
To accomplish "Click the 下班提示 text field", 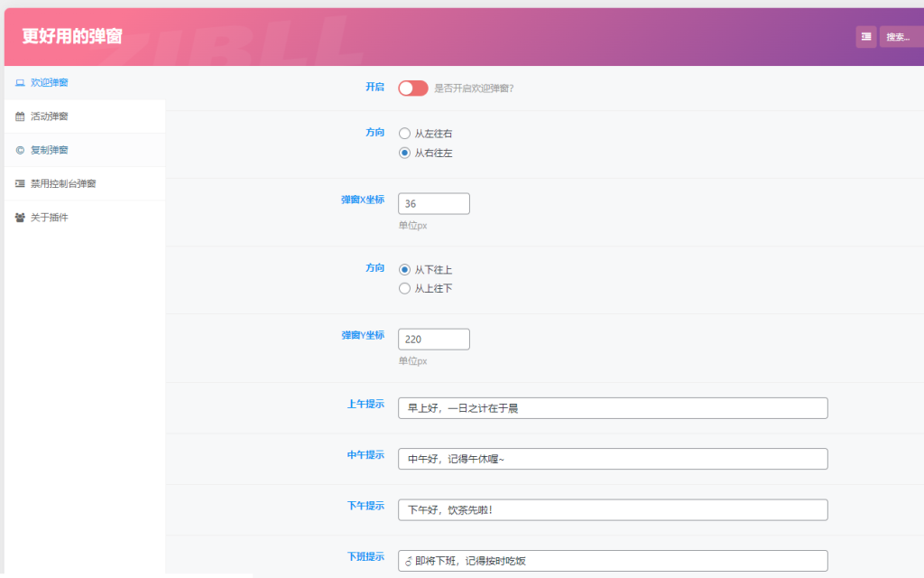I will point(613,560).
